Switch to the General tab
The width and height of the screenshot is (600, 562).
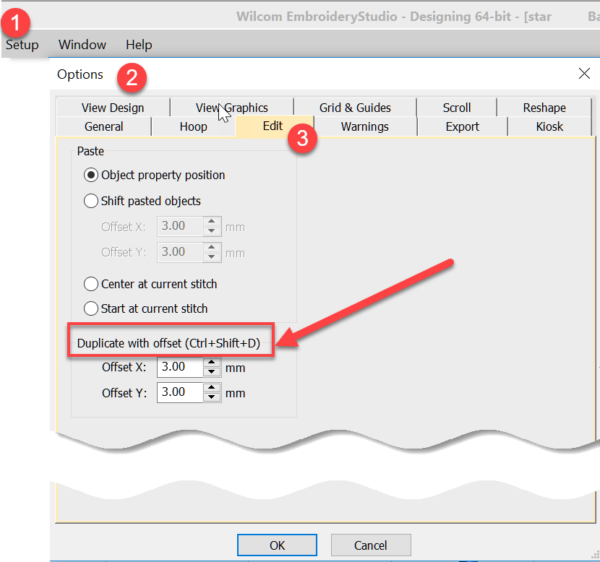(104, 127)
